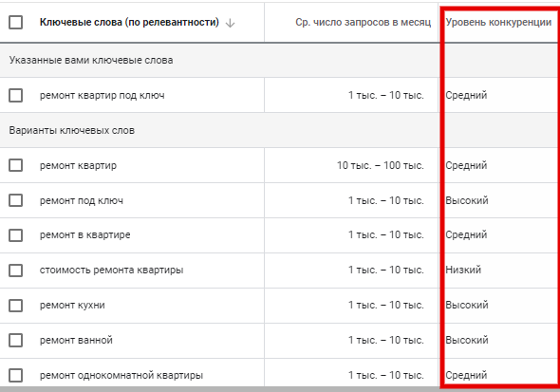Click Высокий competition for ремонт ванной

[467, 340]
